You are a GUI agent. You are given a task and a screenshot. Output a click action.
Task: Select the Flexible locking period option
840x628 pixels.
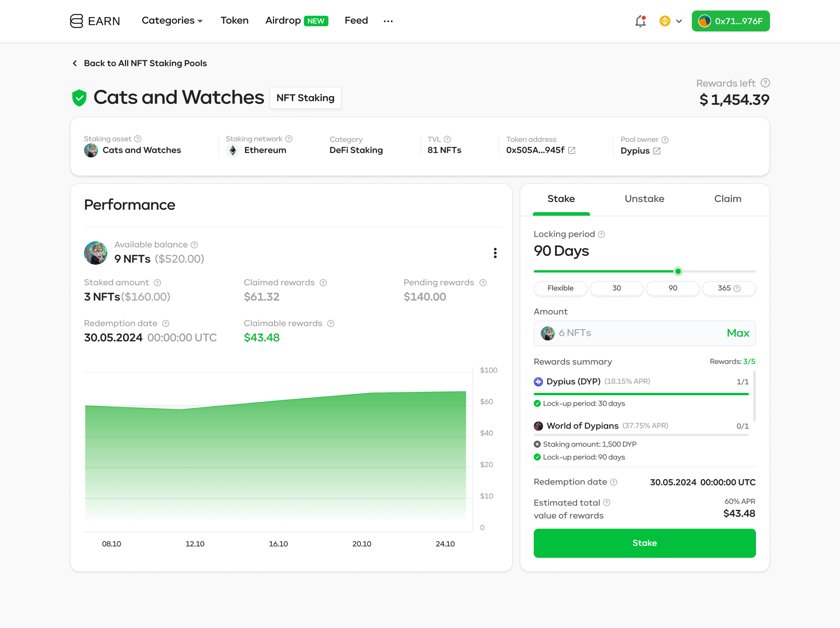560,288
